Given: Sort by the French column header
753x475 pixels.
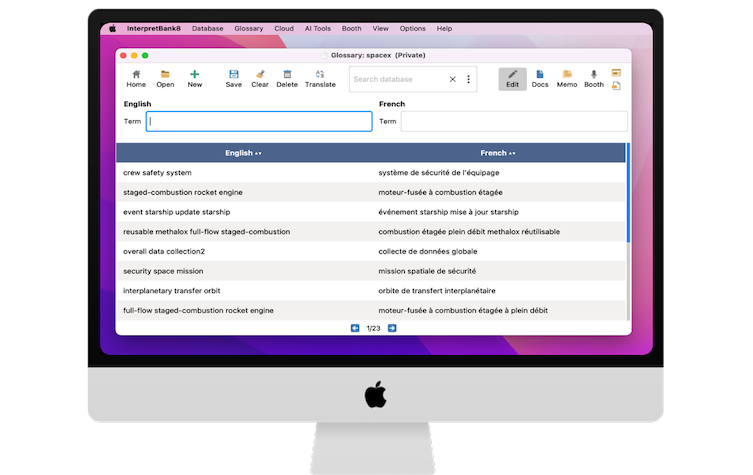Looking at the screenshot, I should pos(498,153).
